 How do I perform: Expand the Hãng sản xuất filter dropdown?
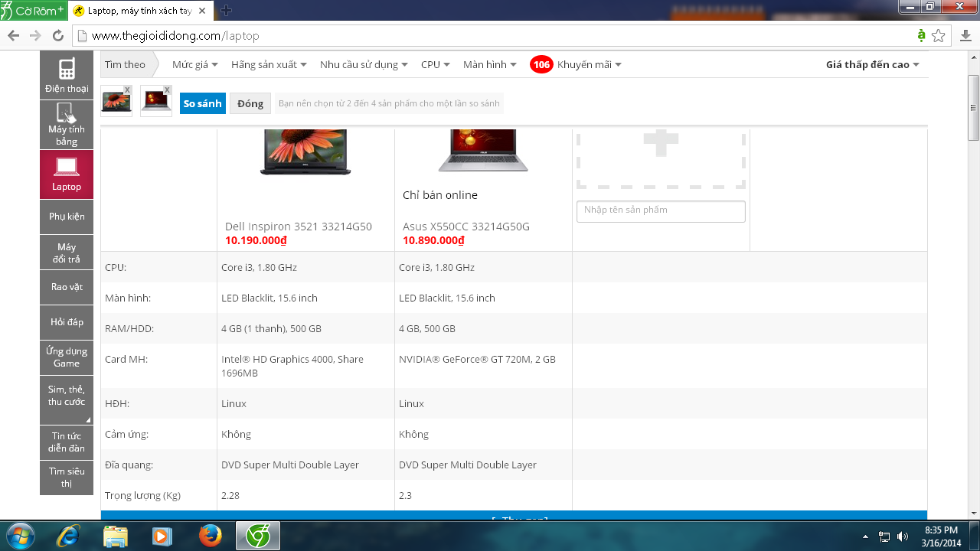269,64
